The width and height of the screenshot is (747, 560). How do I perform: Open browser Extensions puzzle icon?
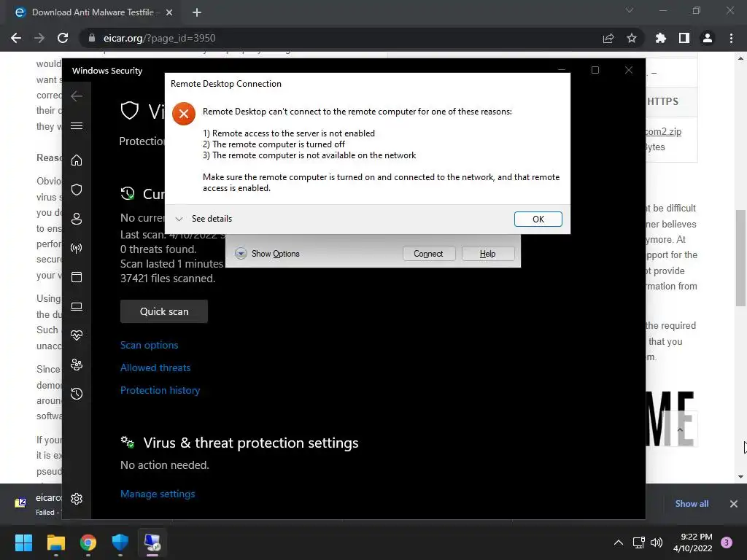pyautogui.click(x=661, y=38)
